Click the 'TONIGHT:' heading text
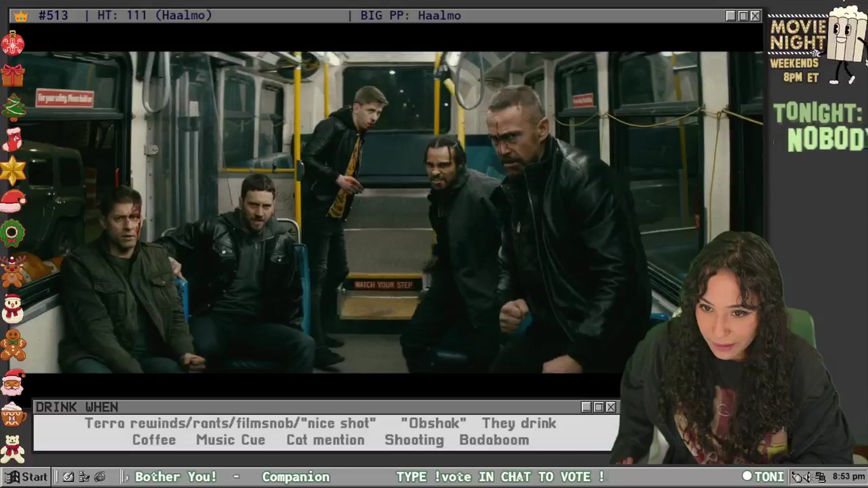Screen dimensions: 868x488 point(817,113)
